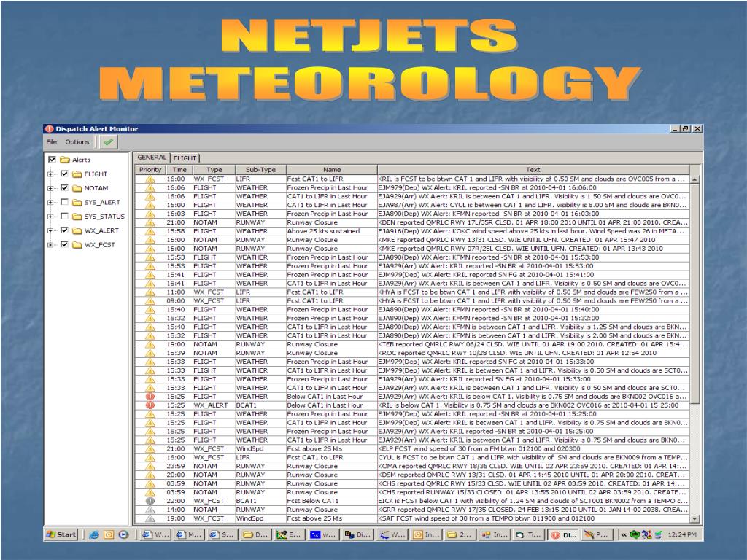Click the Text column header

point(533,169)
